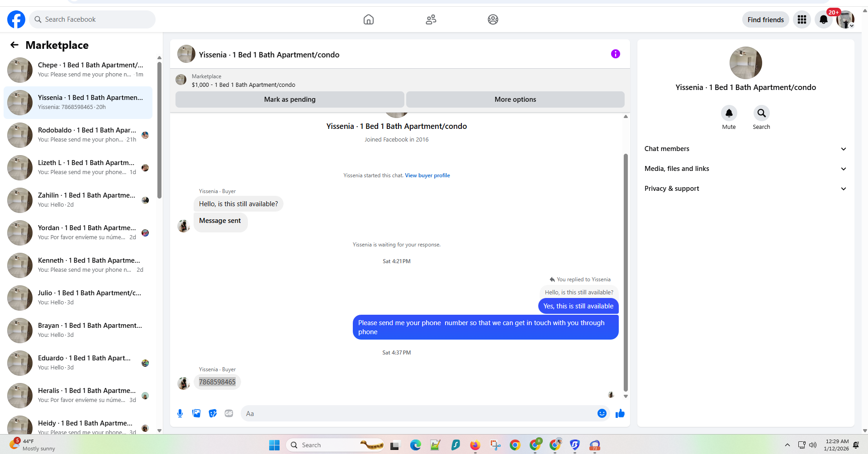This screenshot has width=868, height=454.
Task: Click Windows taskbar Search box
Action: pos(335,445)
